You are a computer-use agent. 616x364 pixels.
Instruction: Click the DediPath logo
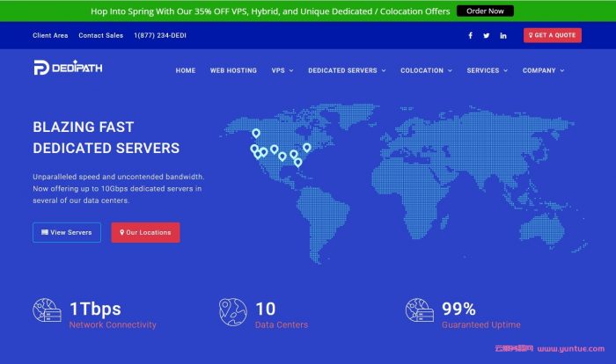(68, 68)
